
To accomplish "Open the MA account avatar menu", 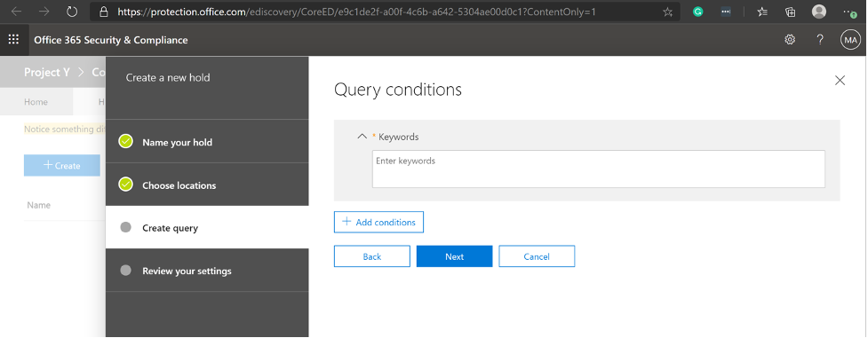I will pos(850,40).
